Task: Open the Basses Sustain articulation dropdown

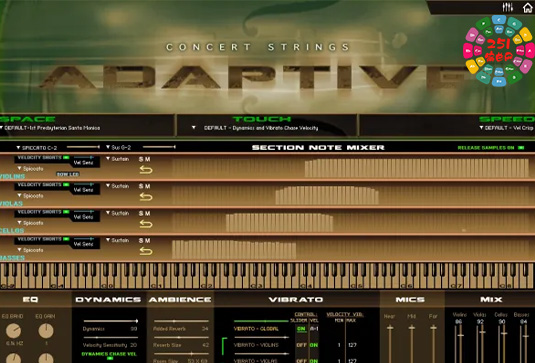Action: 118,240
